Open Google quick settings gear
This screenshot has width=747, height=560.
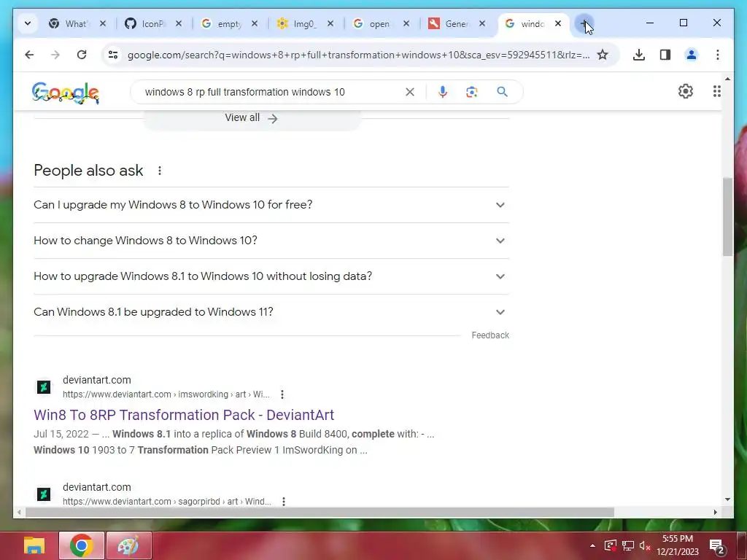[686, 91]
